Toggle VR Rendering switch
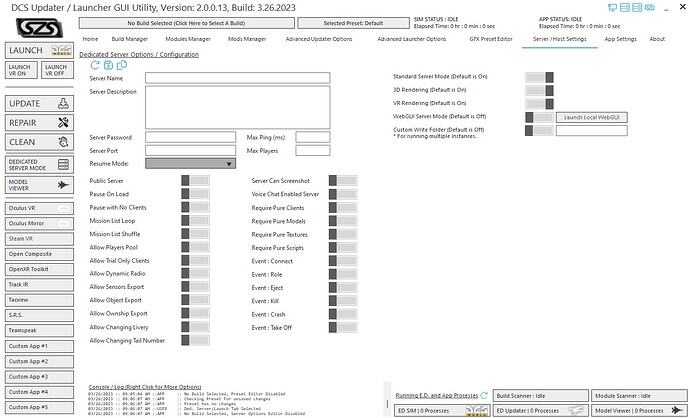 [539, 104]
